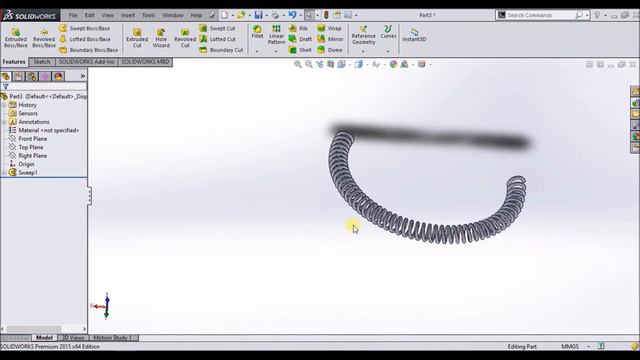
Task: Expand the Sweep1 feature node
Action: point(4,173)
